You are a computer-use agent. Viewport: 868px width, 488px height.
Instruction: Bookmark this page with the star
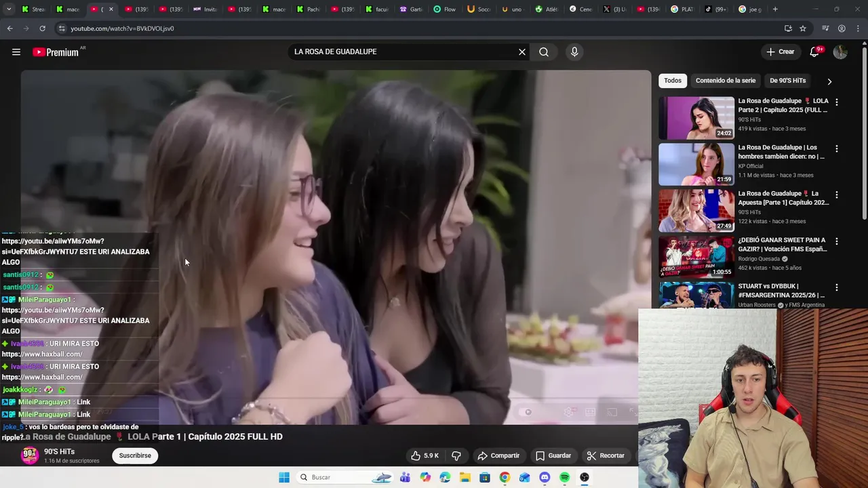pos(803,28)
